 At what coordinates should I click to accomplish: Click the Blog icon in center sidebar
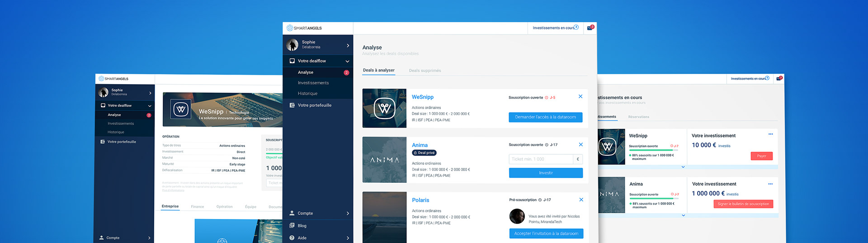point(292,225)
